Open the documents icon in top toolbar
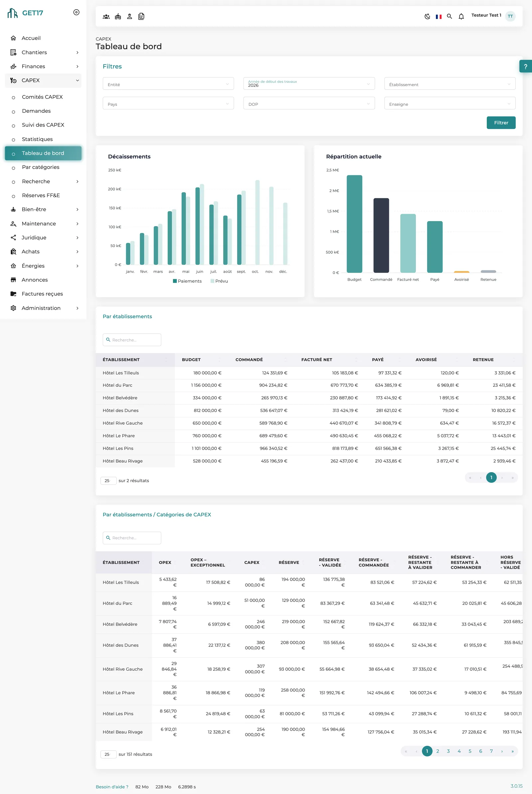Image resolution: width=532 pixels, height=794 pixels. [141, 16]
